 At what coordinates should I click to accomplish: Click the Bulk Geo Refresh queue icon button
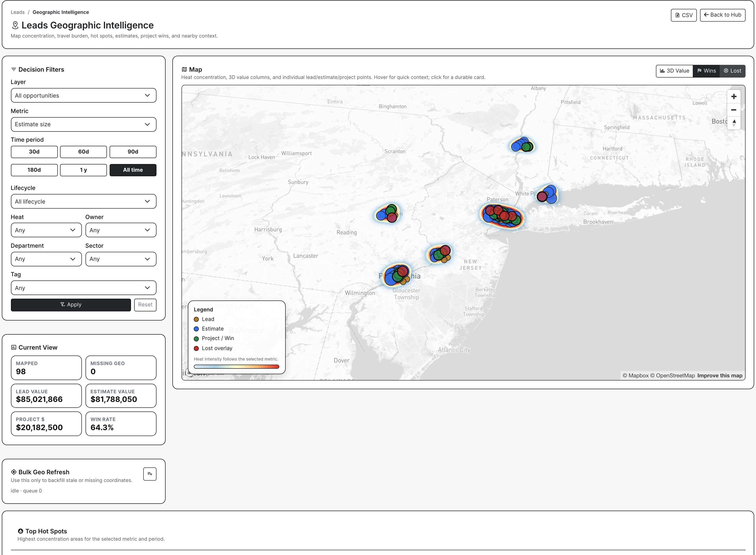tap(150, 474)
